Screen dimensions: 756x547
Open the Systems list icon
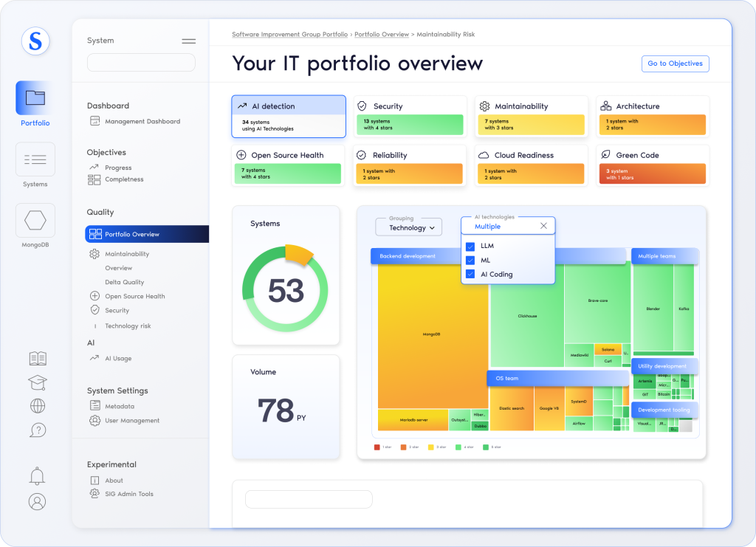click(x=35, y=159)
